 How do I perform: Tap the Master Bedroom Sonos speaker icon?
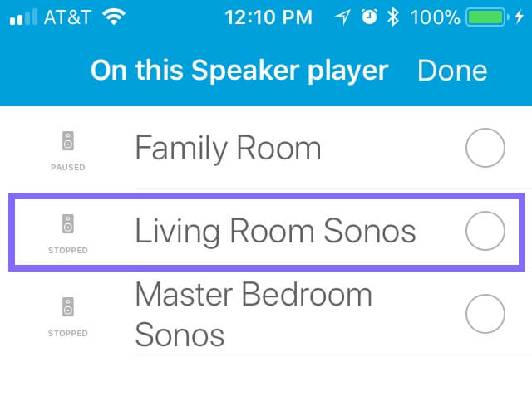pos(68,307)
